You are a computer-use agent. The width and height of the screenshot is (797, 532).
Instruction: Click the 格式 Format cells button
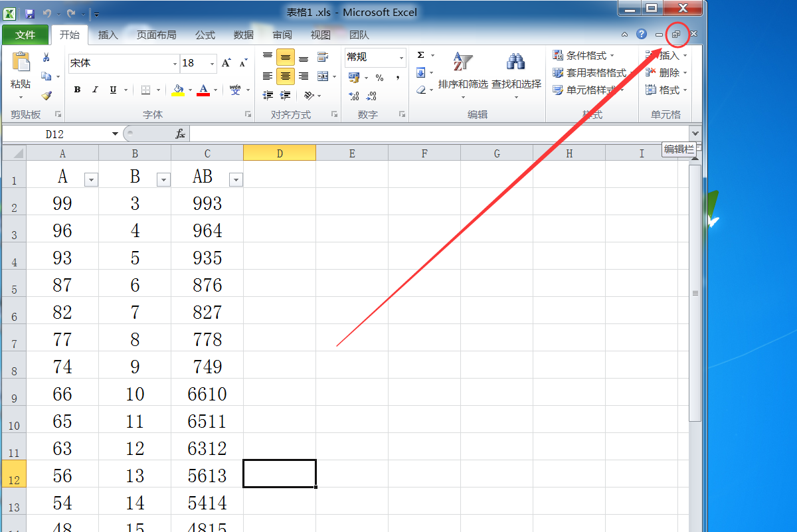[x=666, y=90]
